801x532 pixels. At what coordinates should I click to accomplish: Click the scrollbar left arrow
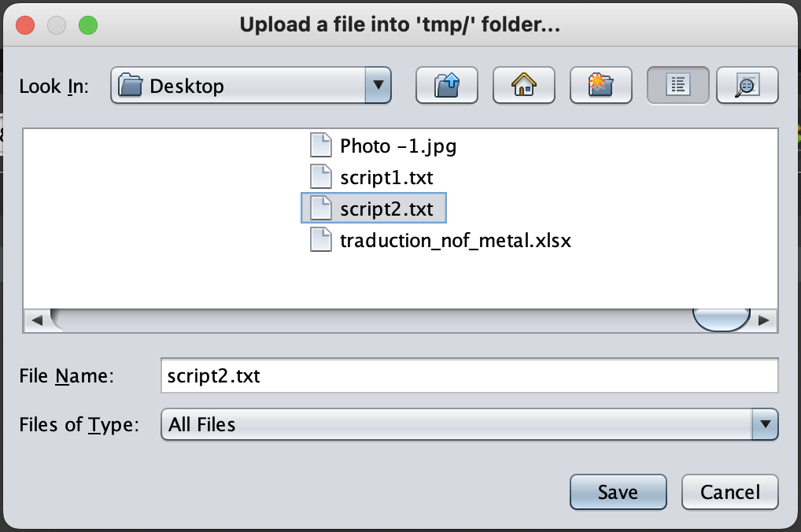[x=36, y=320]
